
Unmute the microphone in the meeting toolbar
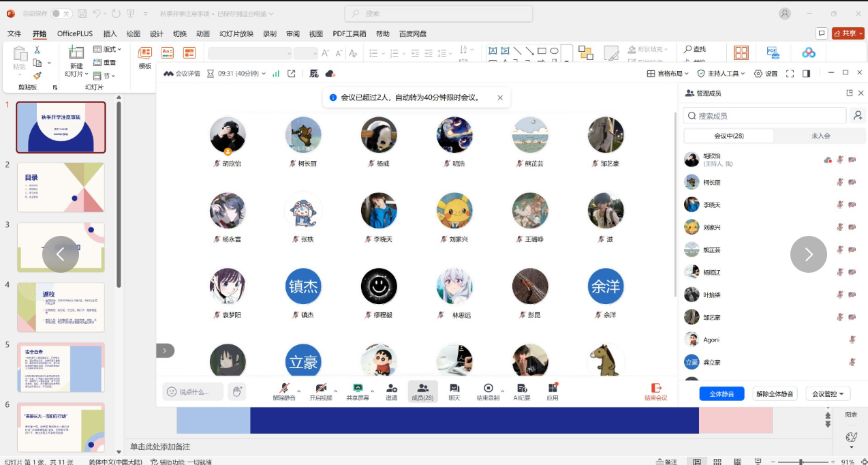point(284,389)
